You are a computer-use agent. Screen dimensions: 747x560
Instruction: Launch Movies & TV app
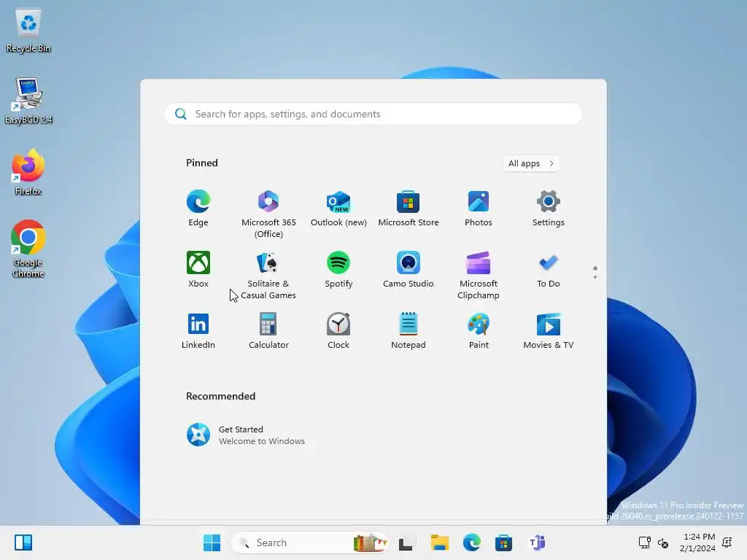tap(549, 331)
